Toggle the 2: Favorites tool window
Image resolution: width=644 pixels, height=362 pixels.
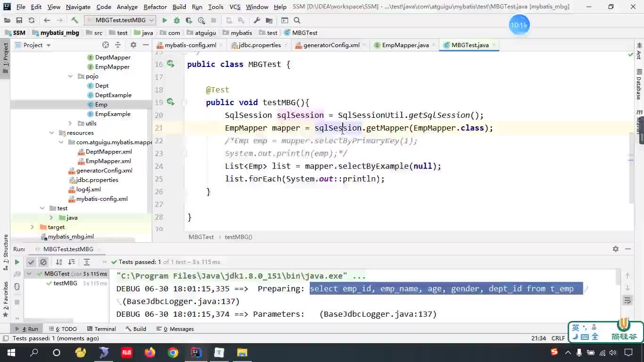5,299
